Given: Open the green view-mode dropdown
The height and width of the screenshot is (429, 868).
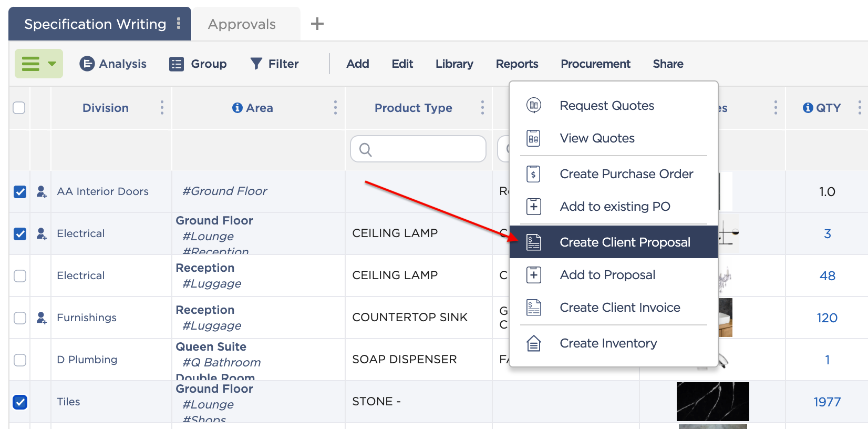Looking at the screenshot, I should [39, 64].
